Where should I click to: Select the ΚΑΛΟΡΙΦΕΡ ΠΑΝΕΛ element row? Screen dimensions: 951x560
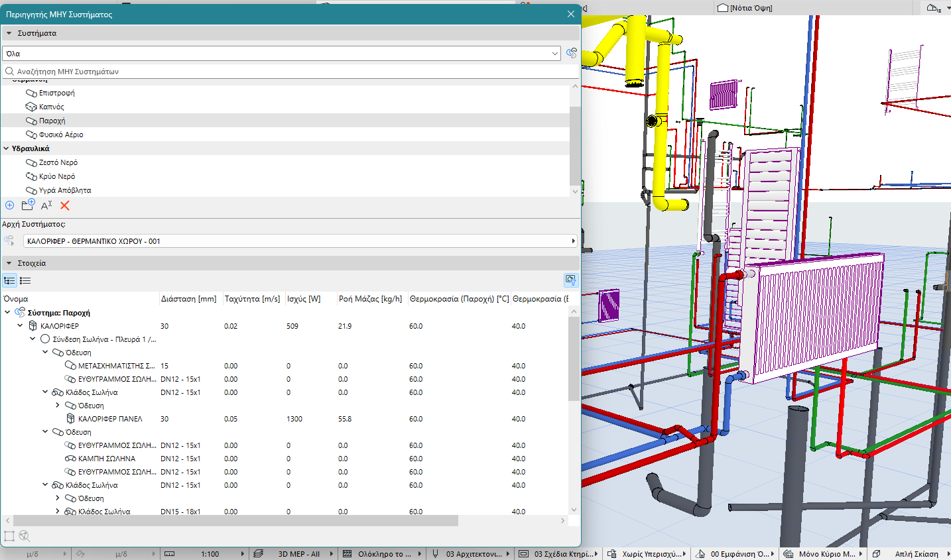pyautogui.click(x=110, y=419)
